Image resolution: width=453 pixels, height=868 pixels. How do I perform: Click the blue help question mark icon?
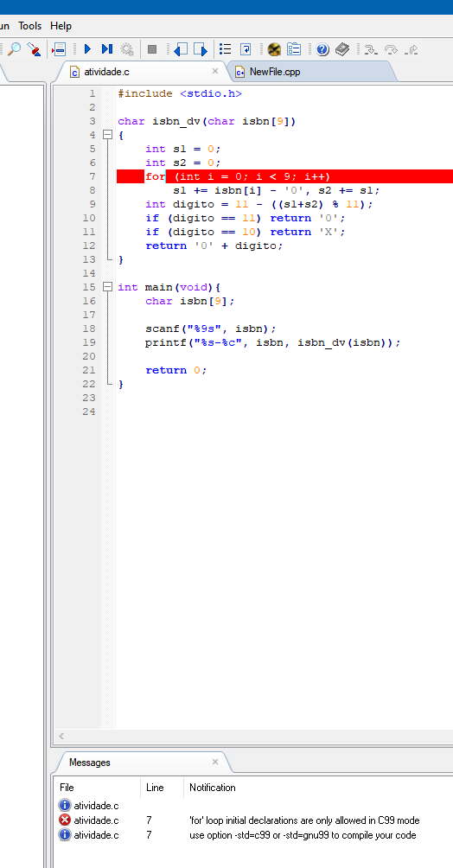coord(322,49)
